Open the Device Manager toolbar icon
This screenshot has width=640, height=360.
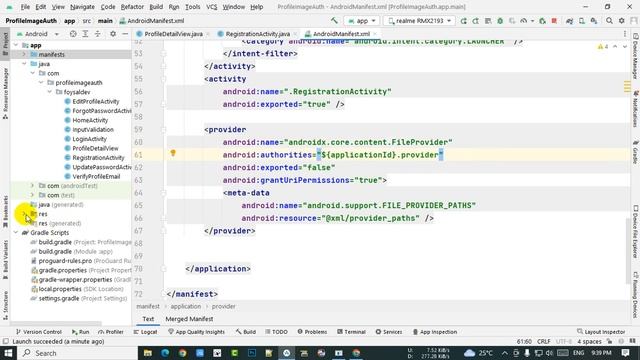pos(582,21)
